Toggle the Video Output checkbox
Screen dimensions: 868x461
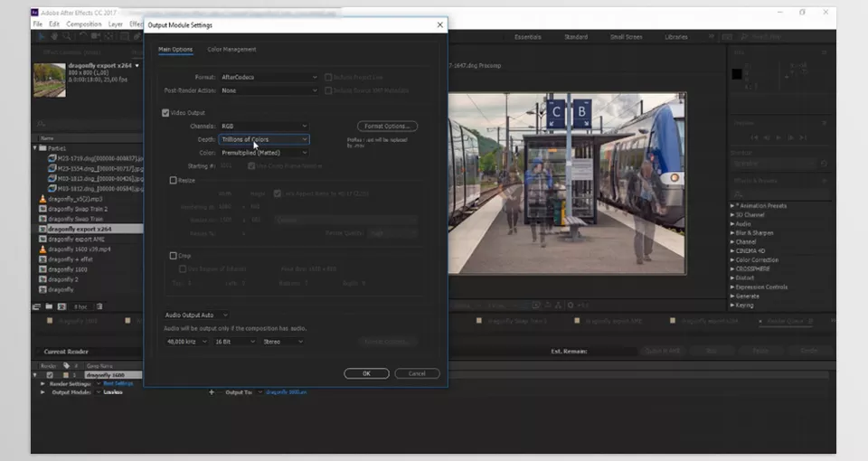pyautogui.click(x=165, y=113)
